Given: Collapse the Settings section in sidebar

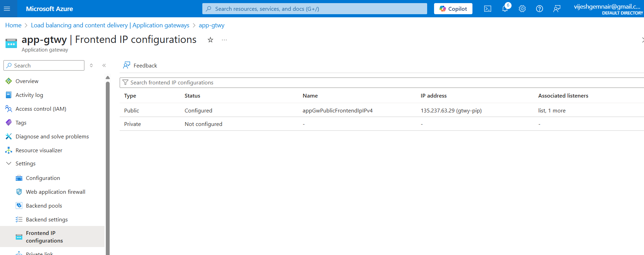Looking at the screenshot, I should click(x=9, y=163).
